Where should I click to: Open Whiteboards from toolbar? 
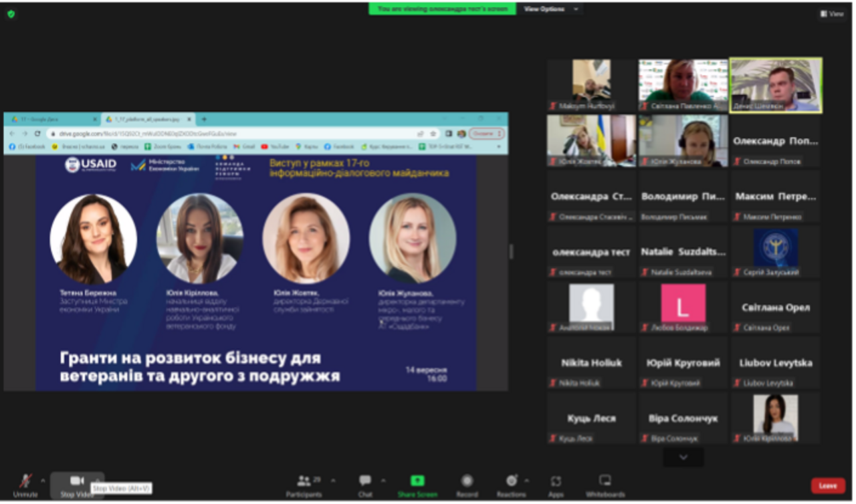coord(605,484)
